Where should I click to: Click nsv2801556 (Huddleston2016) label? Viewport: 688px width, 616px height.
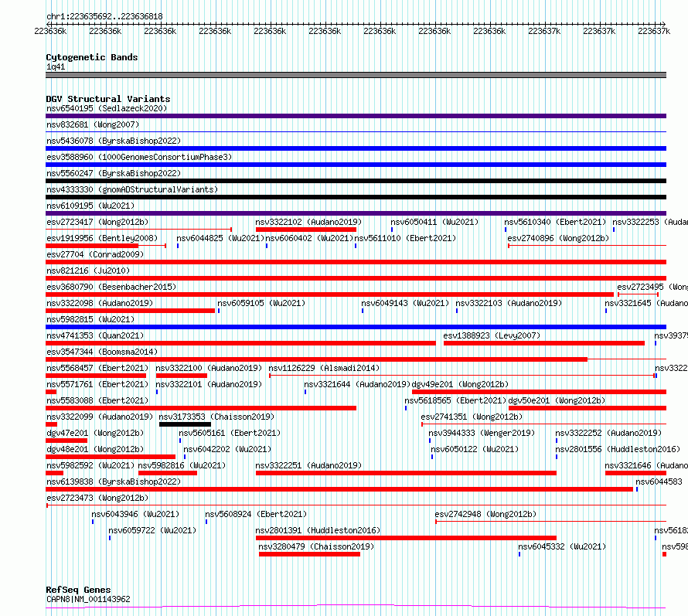pos(618,449)
